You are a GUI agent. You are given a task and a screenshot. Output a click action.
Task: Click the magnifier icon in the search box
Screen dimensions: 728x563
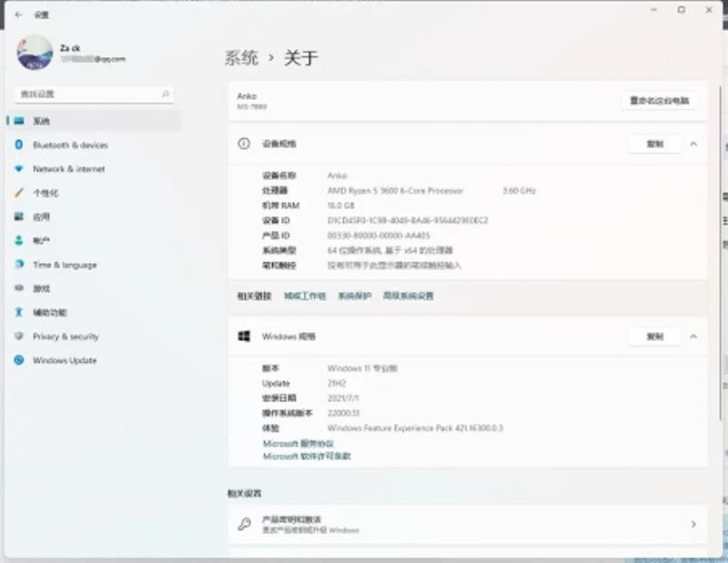pyautogui.click(x=166, y=95)
